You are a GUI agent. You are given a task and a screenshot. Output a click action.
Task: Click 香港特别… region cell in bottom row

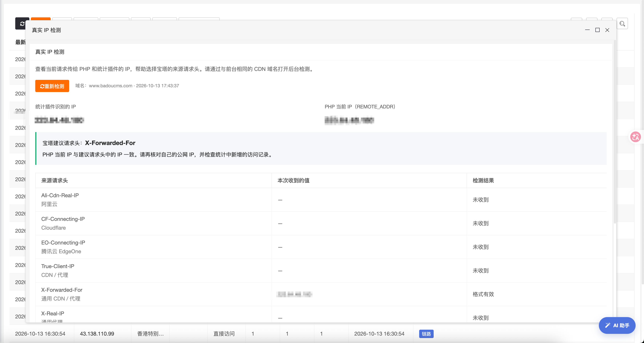[151, 334]
